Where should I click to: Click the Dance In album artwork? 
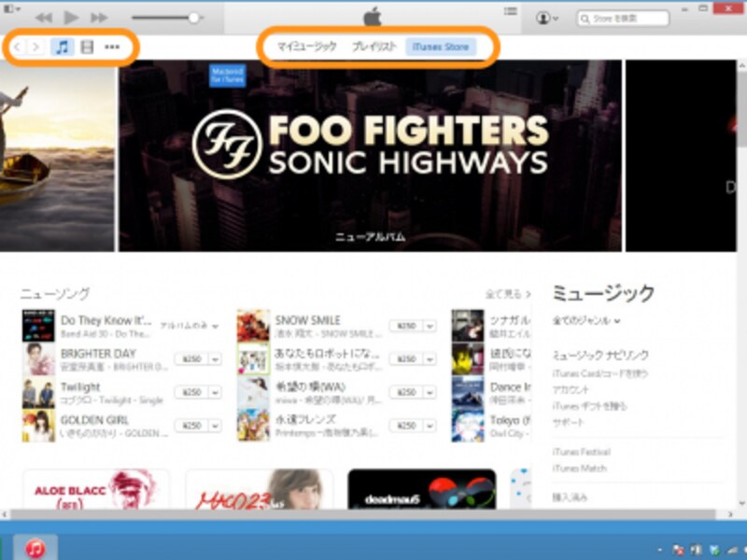(x=468, y=392)
